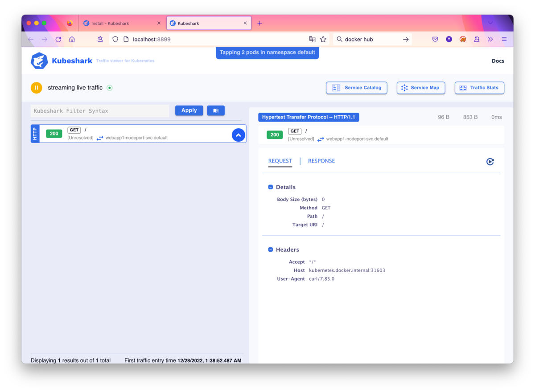Switch to the REQUEST tab
Viewport: 535px width, 392px height.
point(280,161)
